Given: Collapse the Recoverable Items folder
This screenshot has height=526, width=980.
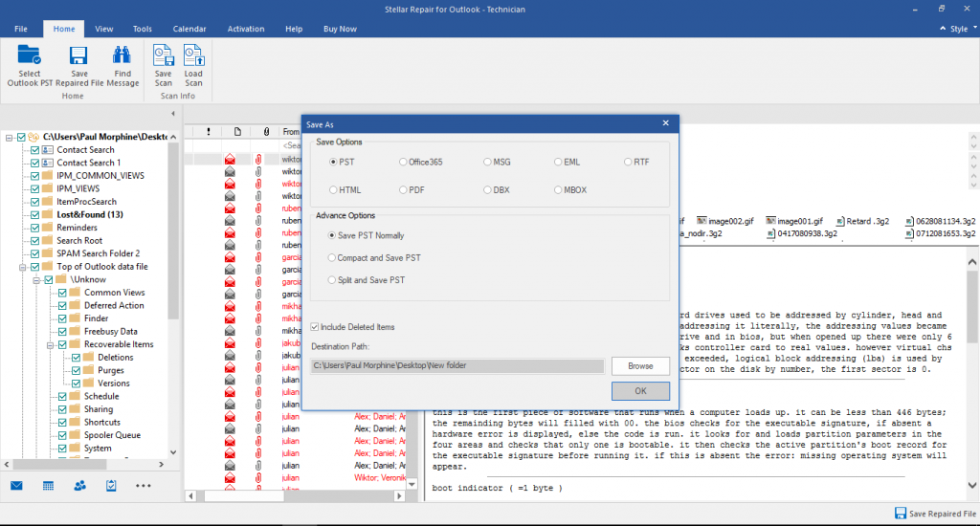Looking at the screenshot, I should click(49, 344).
